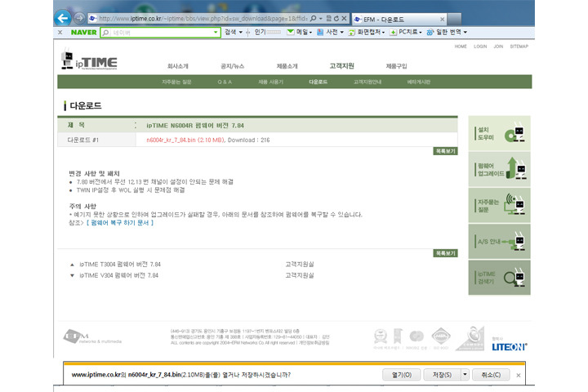This screenshot has height=392, width=588.
Task: Select Q & A in green submenu
Action: click(225, 82)
